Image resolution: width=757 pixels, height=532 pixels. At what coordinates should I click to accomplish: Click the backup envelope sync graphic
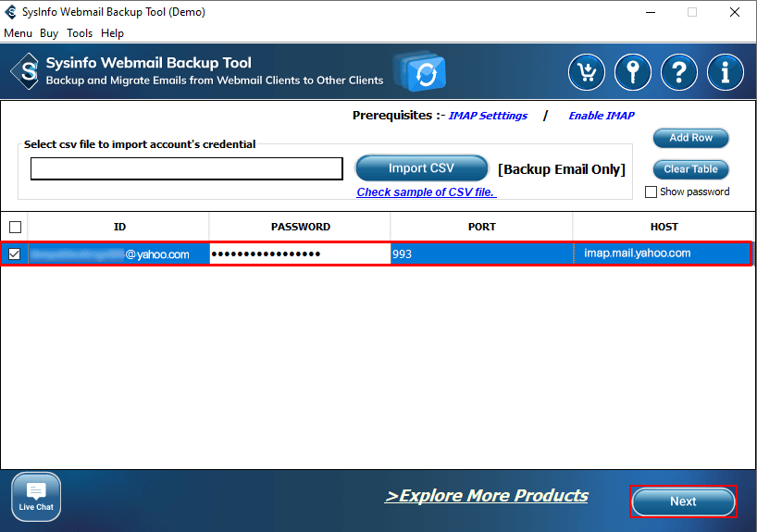419,71
